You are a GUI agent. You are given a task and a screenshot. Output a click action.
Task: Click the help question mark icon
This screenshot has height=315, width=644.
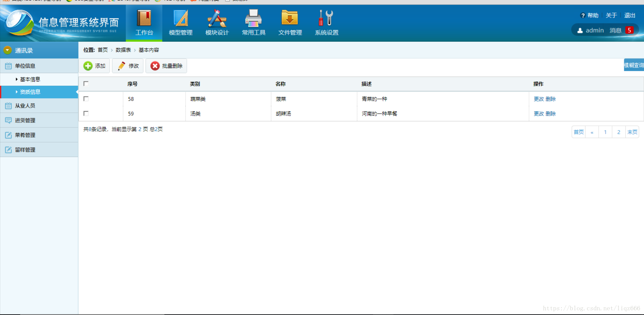pos(583,15)
